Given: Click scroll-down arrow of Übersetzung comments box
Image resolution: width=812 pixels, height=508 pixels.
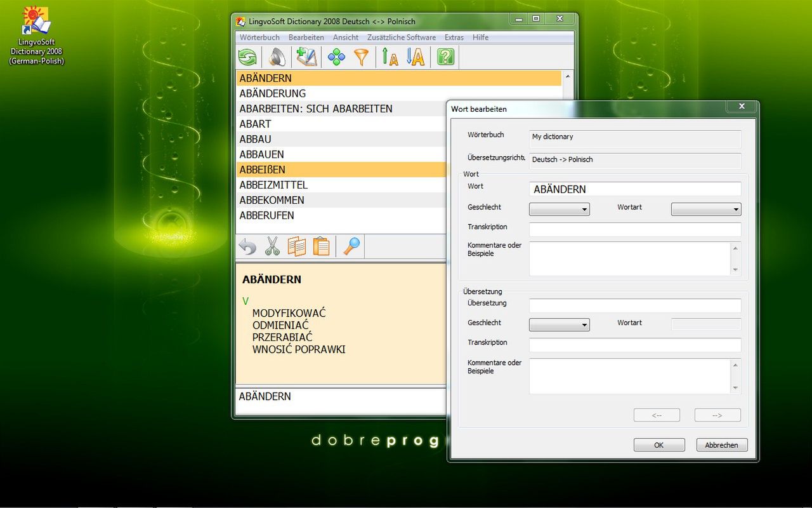Looking at the screenshot, I should pyautogui.click(x=736, y=388).
